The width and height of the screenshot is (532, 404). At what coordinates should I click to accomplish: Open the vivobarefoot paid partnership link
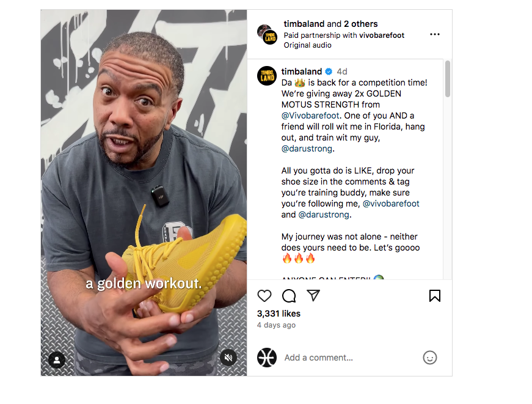coord(382,35)
